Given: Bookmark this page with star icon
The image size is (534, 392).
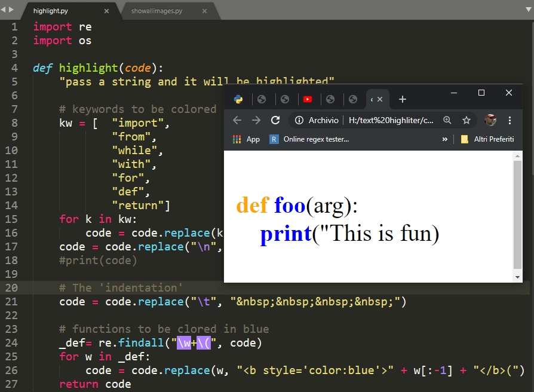Looking at the screenshot, I should coord(467,120).
